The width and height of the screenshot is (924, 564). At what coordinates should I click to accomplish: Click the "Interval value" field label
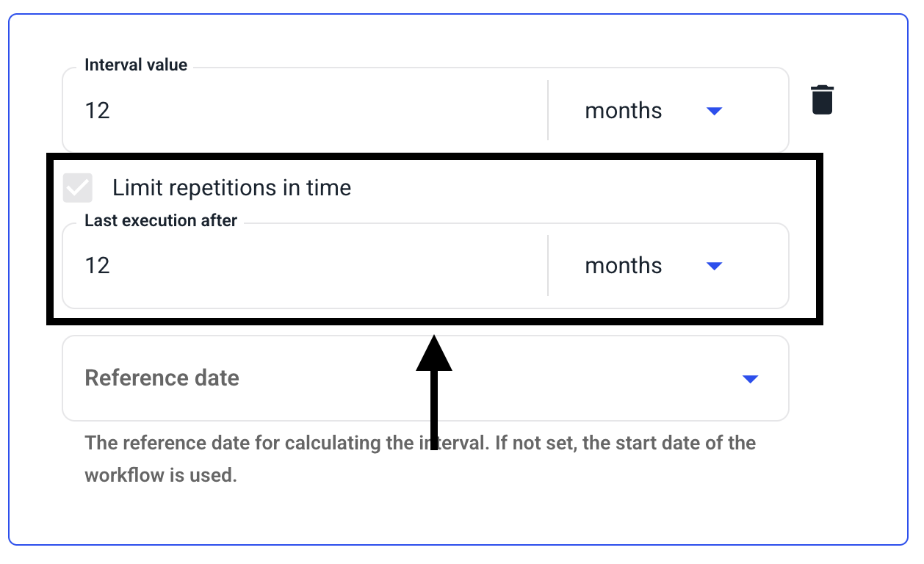pyautogui.click(x=136, y=65)
